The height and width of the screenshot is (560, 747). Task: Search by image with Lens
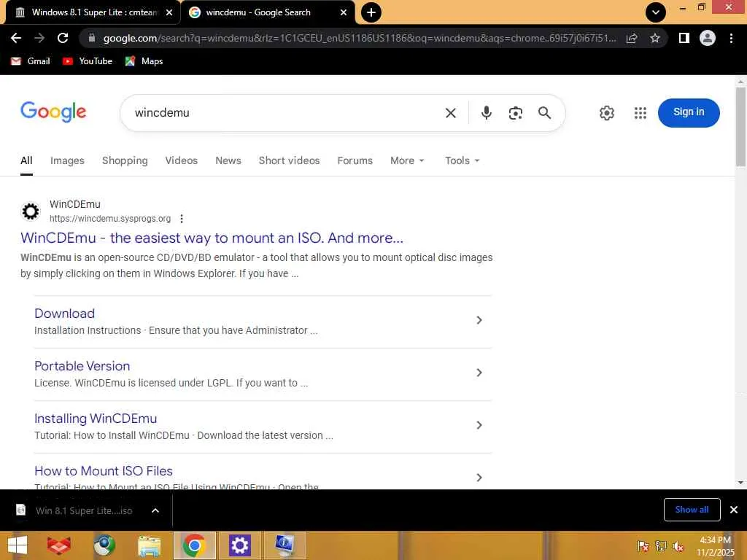pos(516,113)
